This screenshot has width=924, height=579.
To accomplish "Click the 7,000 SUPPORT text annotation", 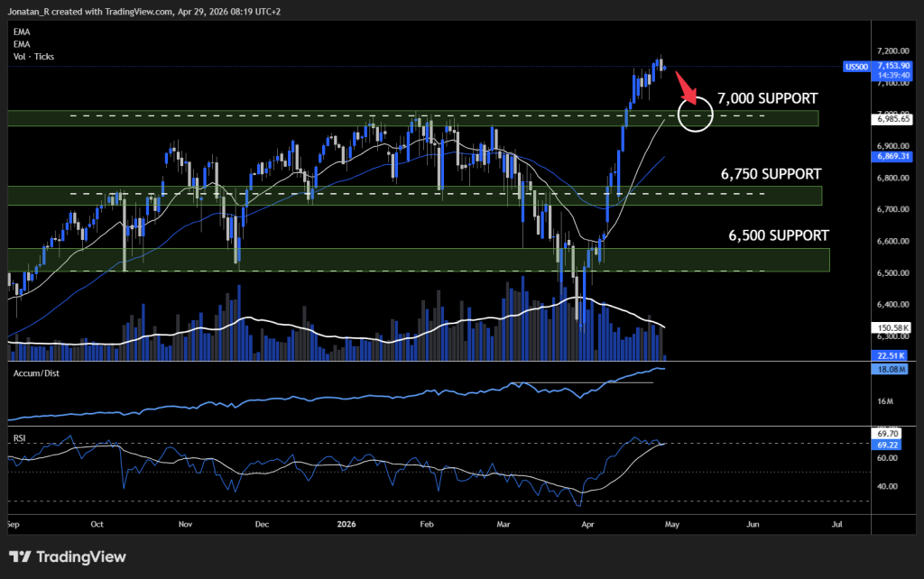I will click(x=767, y=98).
